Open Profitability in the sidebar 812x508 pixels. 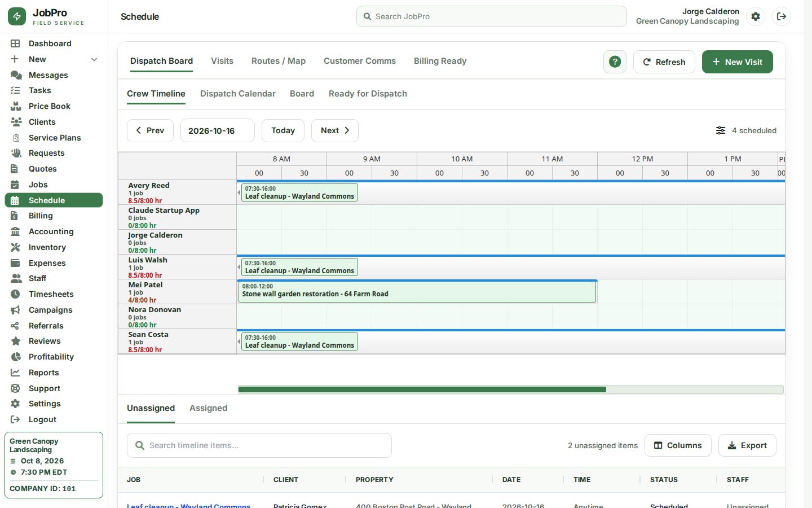coord(54,357)
